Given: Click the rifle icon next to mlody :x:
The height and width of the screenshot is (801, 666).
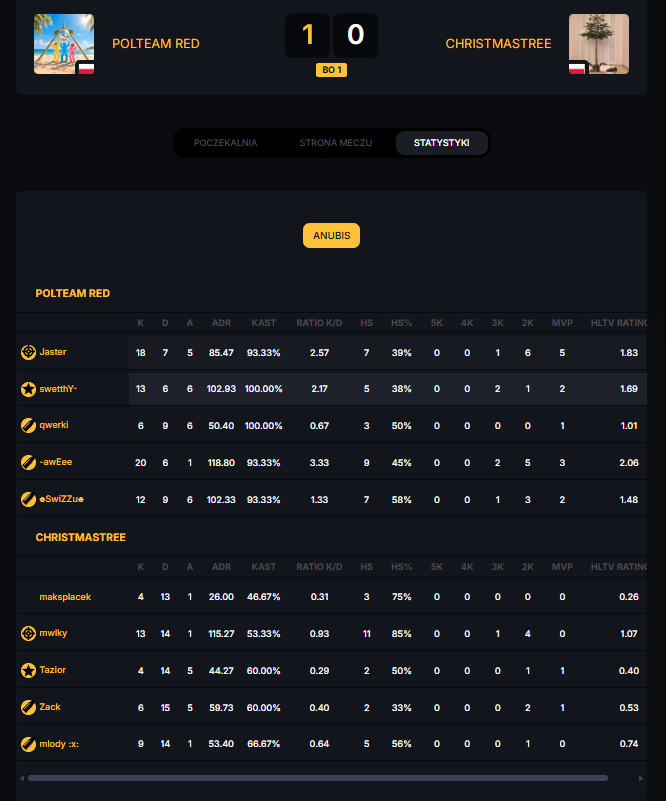Looking at the screenshot, I should coord(28,744).
